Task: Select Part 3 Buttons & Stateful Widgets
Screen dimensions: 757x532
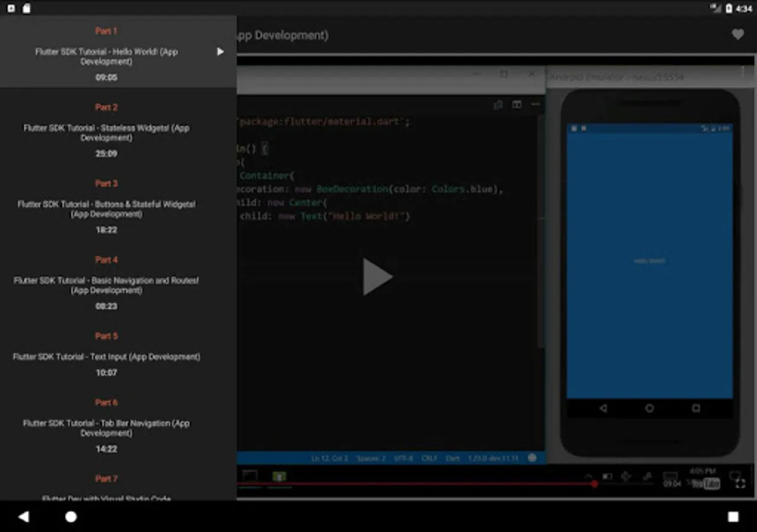Action: pyautogui.click(x=106, y=209)
